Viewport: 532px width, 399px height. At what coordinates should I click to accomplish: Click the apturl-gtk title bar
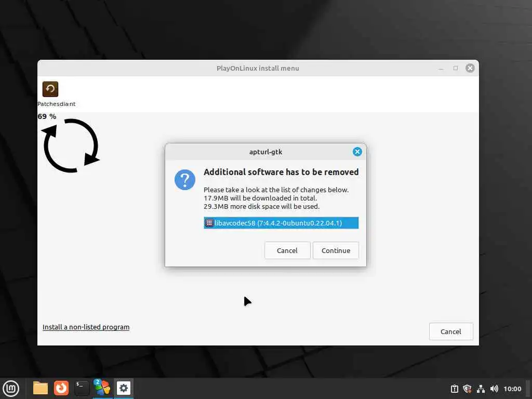(x=265, y=152)
